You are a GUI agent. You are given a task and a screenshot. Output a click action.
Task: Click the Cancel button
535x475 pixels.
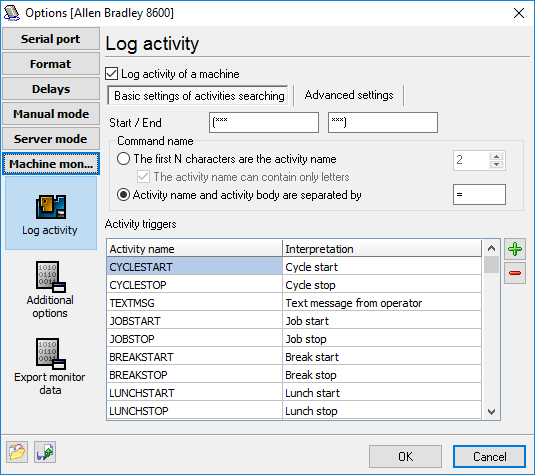[489, 456]
